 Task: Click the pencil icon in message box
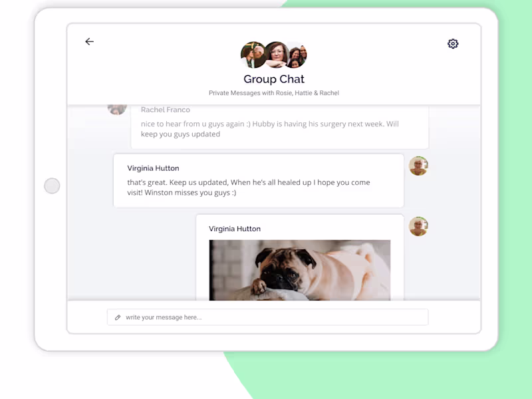coord(118,317)
